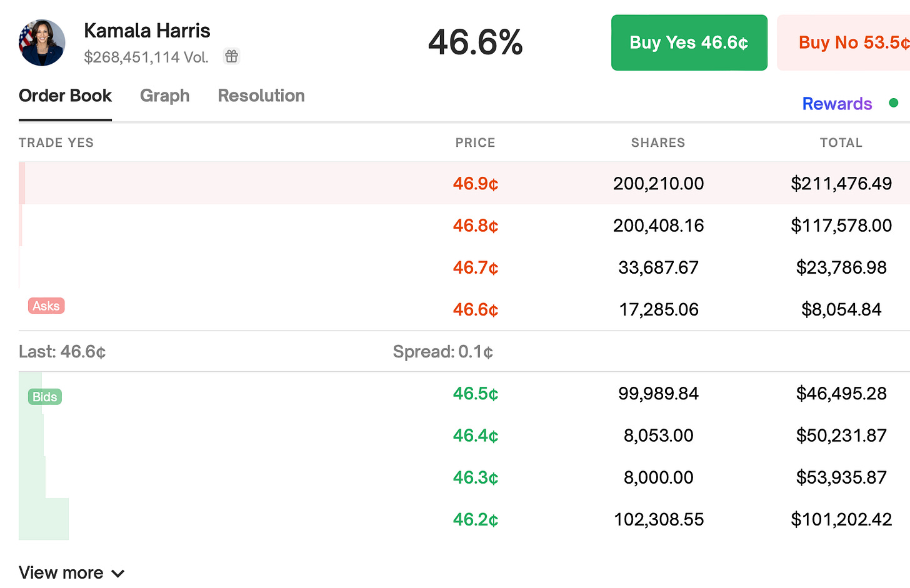Viewport: 910px width, 588px height.
Task: Click shares value 200,210.00
Action: [658, 184]
